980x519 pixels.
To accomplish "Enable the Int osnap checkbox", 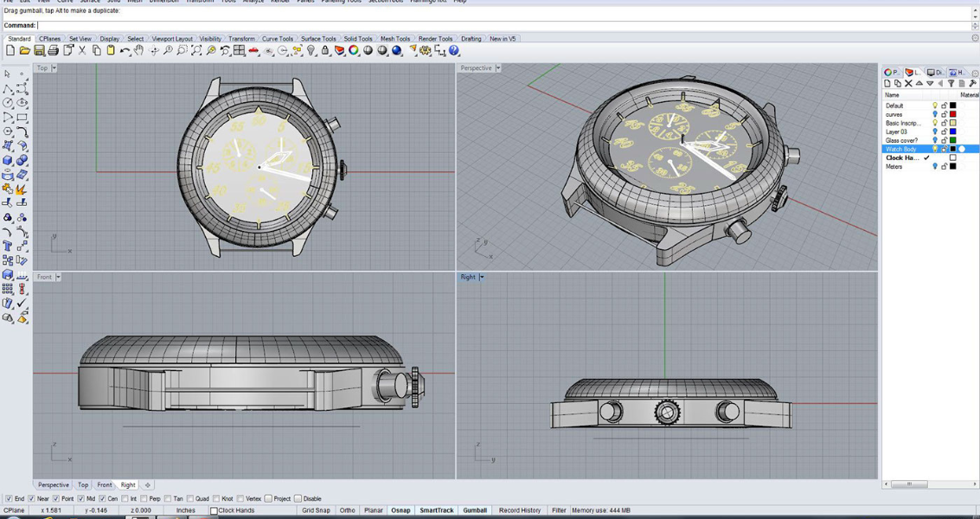I will coord(123,498).
